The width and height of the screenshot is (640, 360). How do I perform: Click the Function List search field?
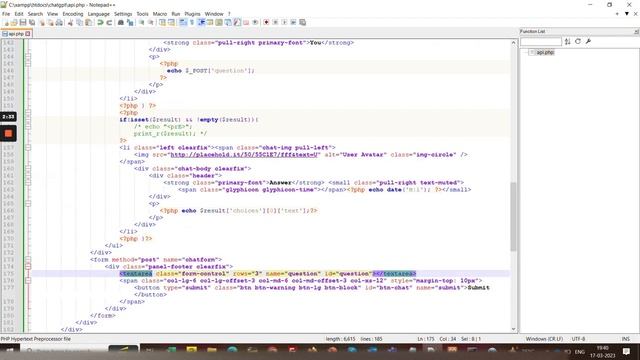(x=541, y=41)
